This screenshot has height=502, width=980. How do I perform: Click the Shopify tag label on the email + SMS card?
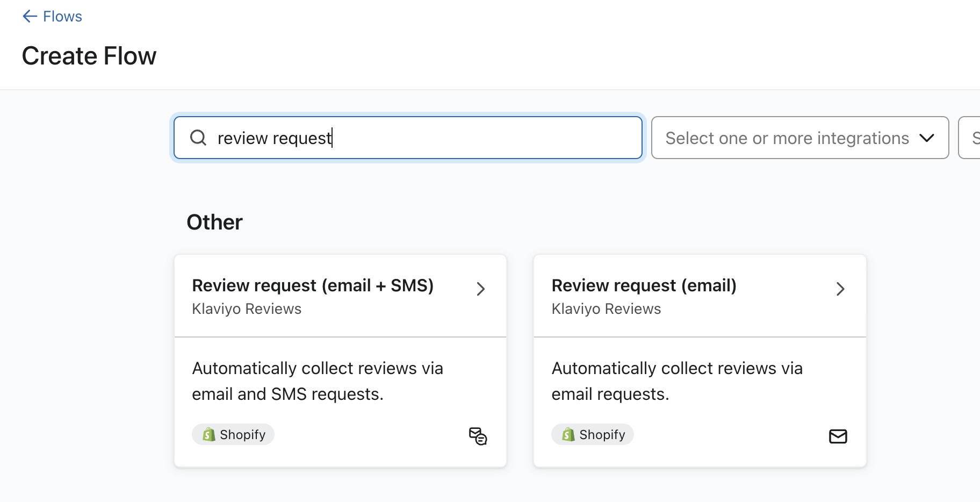[242, 434]
